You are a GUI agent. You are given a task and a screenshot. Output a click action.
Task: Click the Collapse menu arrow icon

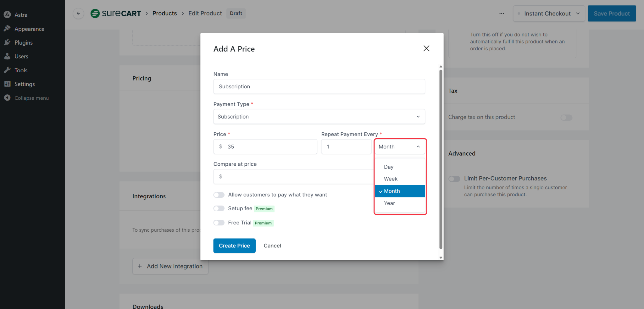pos(7,98)
